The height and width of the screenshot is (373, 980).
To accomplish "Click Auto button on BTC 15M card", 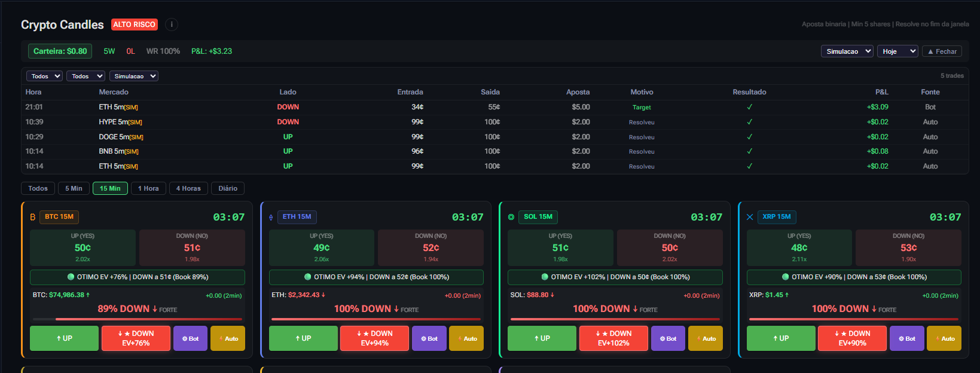I will 228,338.
